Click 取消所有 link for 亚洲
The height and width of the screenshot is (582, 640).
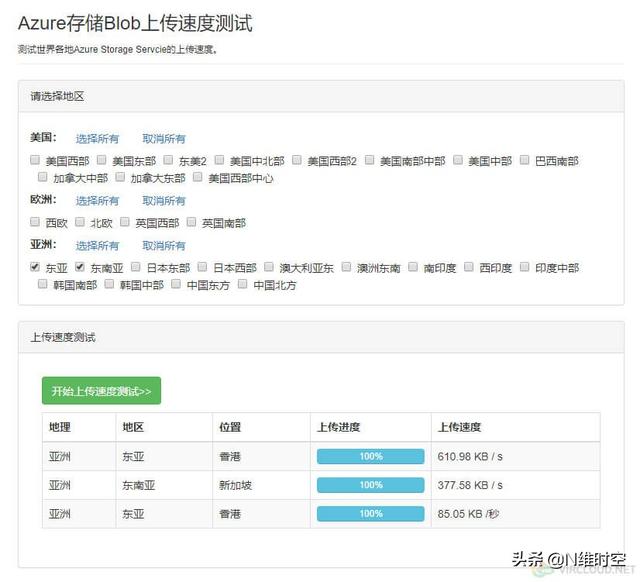pos(164,246)
